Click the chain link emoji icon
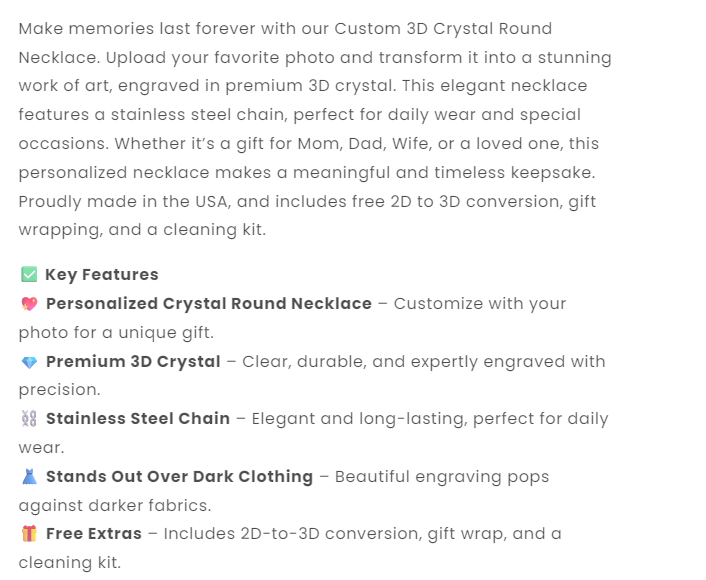The image size is (706, 580). tap(29, 419)
